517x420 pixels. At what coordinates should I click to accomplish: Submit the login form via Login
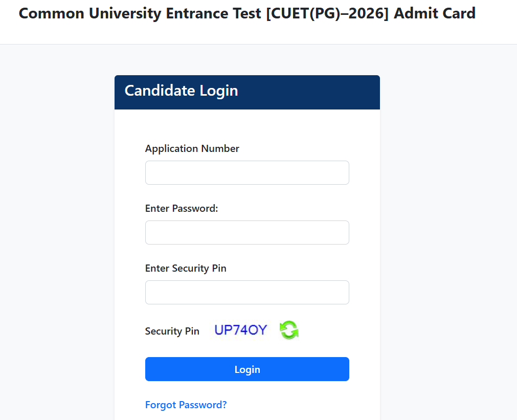click(x=247, y=369)
